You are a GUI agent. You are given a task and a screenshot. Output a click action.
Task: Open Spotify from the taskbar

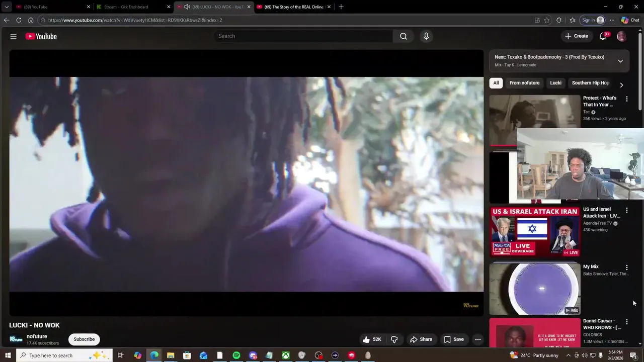point(236,355)
